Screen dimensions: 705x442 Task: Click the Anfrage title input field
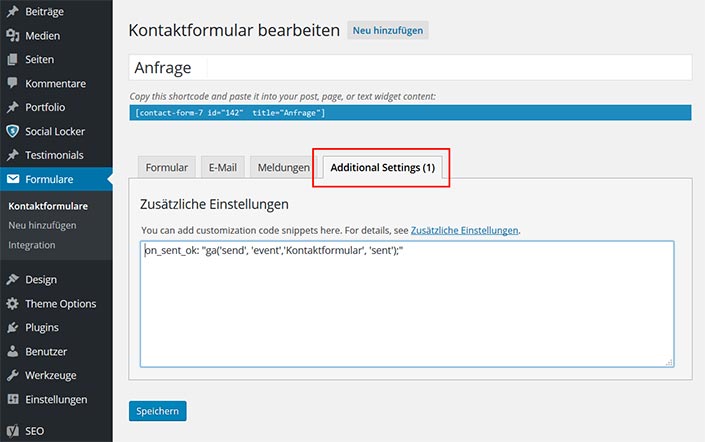[x=410, y=67]
